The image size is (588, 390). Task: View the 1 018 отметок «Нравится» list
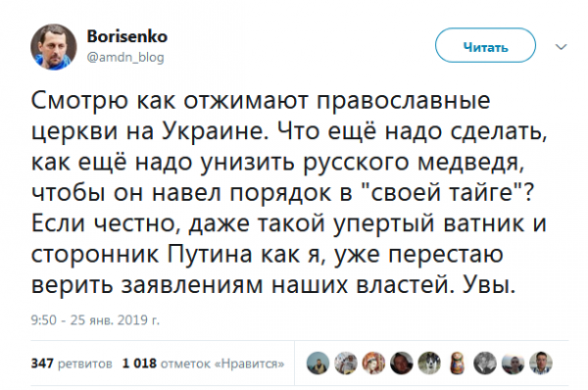(x=203, y=364)
